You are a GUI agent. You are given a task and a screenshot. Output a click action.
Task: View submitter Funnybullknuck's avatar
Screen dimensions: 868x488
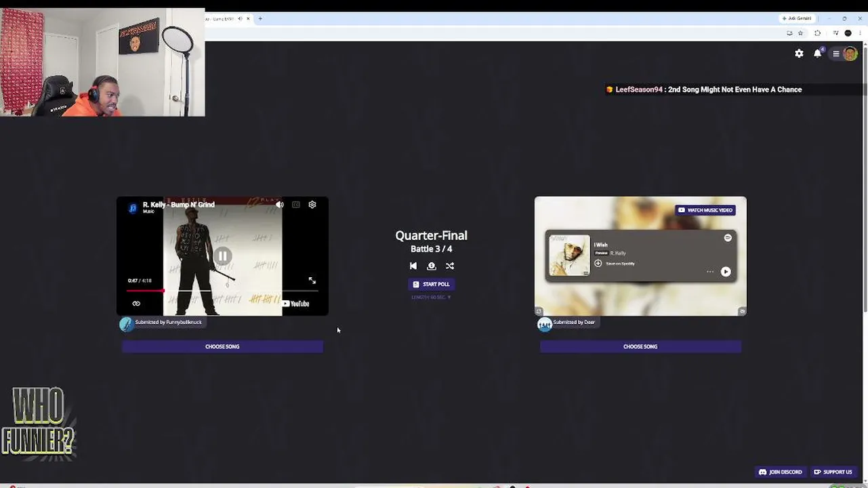coord(126,324)
